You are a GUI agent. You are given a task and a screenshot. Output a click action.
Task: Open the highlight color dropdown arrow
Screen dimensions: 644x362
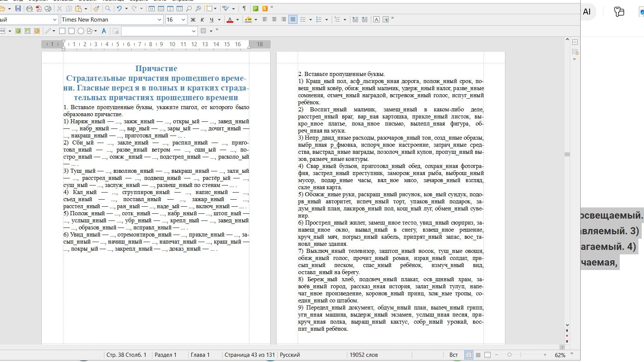[256, 19]
